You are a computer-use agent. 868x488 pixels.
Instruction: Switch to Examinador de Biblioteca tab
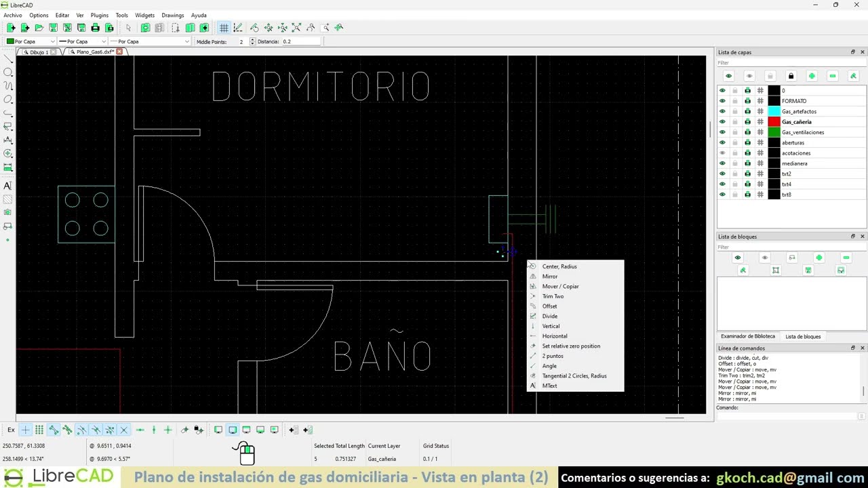747,336
